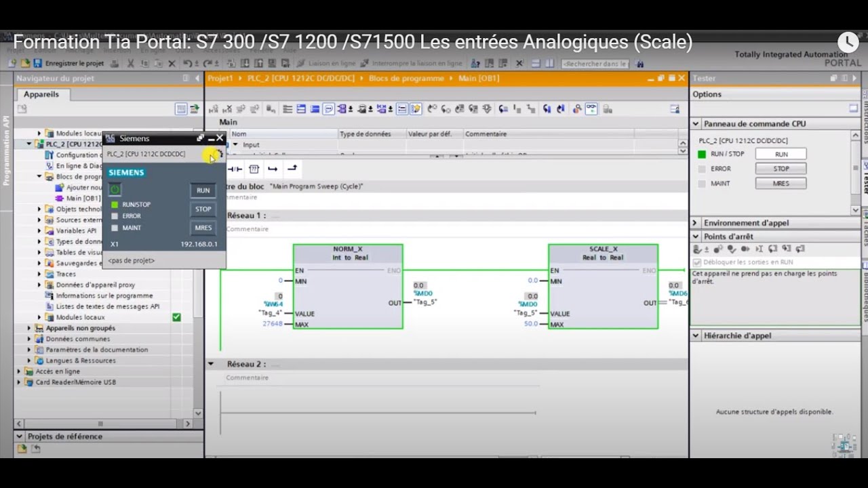Collapse the Navigateur du projet panel arrow
This screenshot has height=488, width=868.
(x=197, y=78)
